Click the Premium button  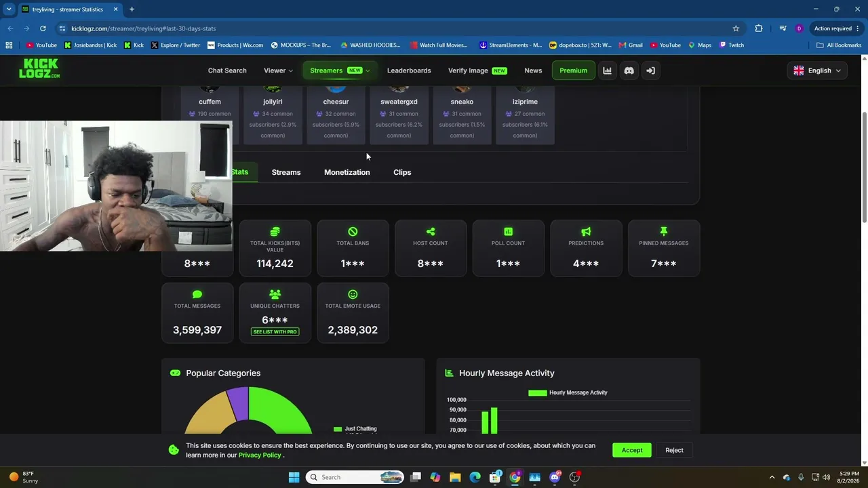[x=574, y=70]
